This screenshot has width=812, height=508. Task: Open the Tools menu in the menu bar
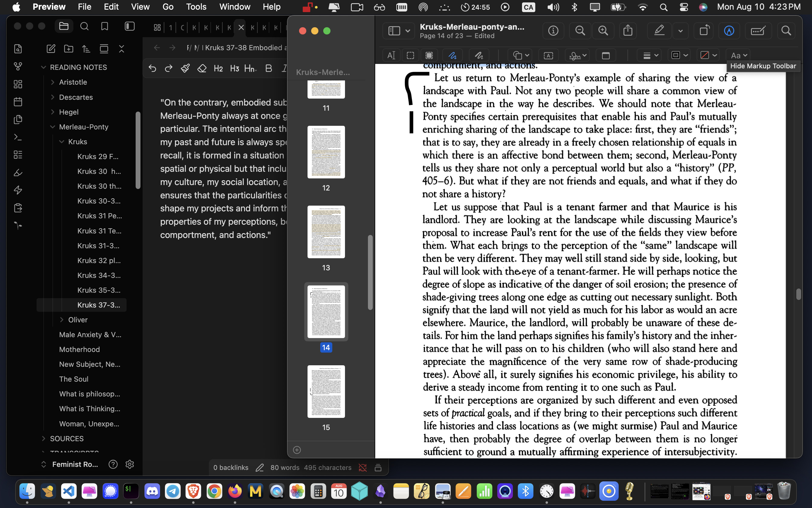click(x=196, y=7)
